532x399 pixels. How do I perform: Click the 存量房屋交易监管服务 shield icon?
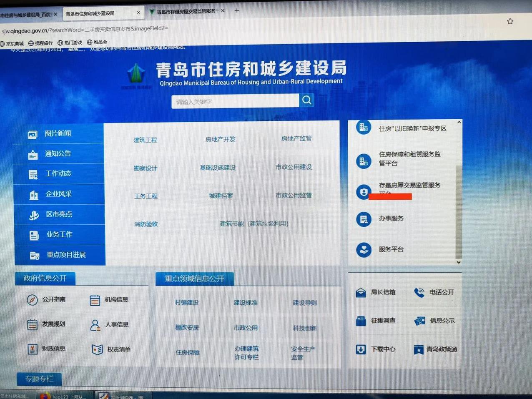pyautogui.click(x=364, y=192)
